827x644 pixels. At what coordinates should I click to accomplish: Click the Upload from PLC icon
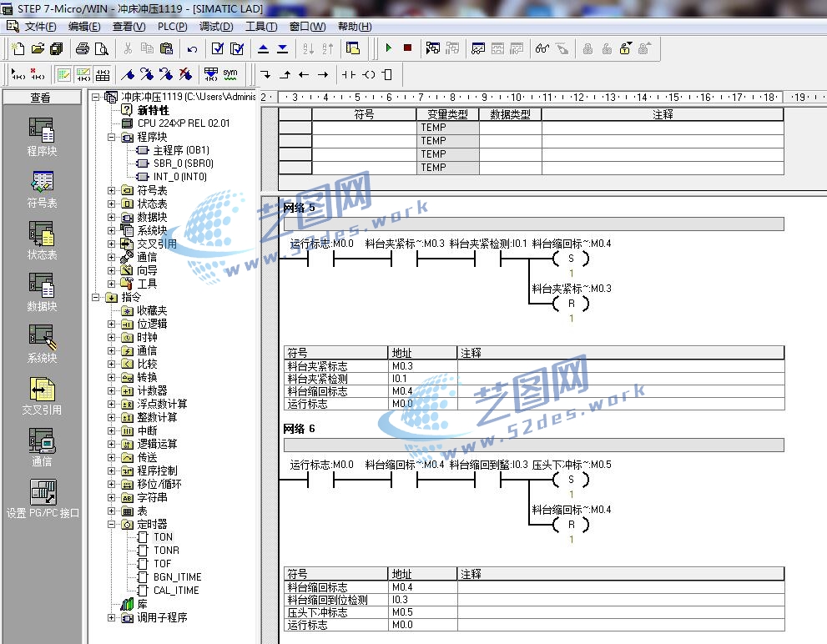click(x=263, y=48)
